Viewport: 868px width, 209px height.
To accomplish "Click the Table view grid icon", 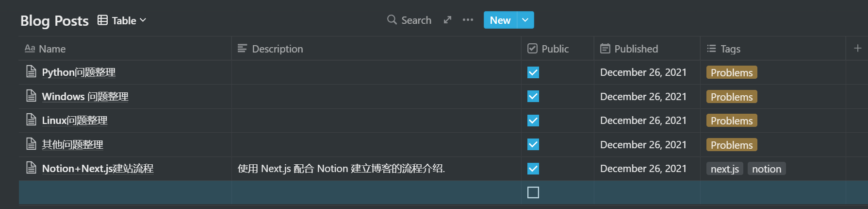I will pyautogui.click(x=102, y=20).
